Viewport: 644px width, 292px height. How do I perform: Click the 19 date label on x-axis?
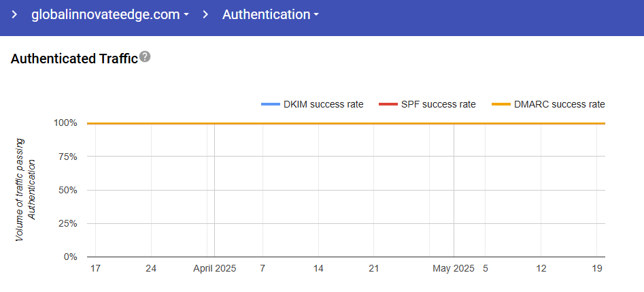pos(597,269)
